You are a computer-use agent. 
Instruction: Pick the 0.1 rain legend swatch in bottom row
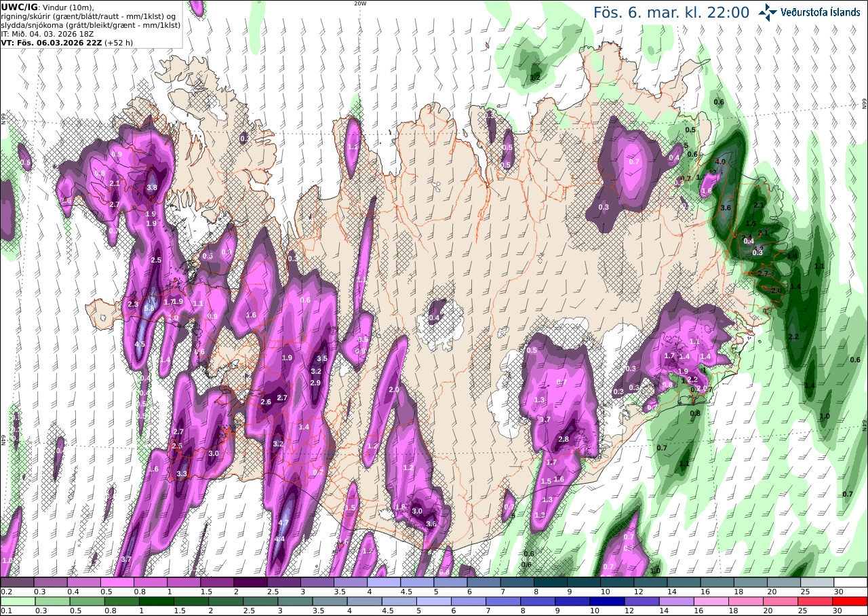click(17, 601)
